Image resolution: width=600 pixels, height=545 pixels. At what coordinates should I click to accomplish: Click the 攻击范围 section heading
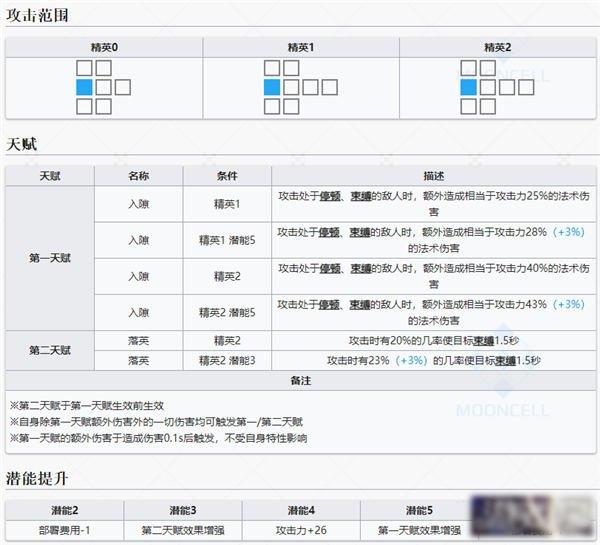pos(37,15)
